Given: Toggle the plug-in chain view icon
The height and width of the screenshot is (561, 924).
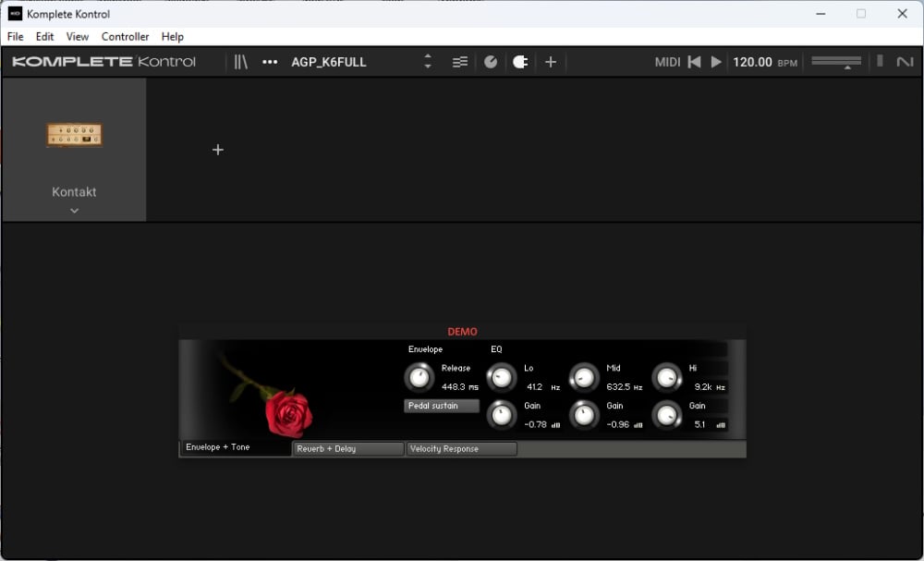Looking at the screenshot, I should [x=519, y=62].
